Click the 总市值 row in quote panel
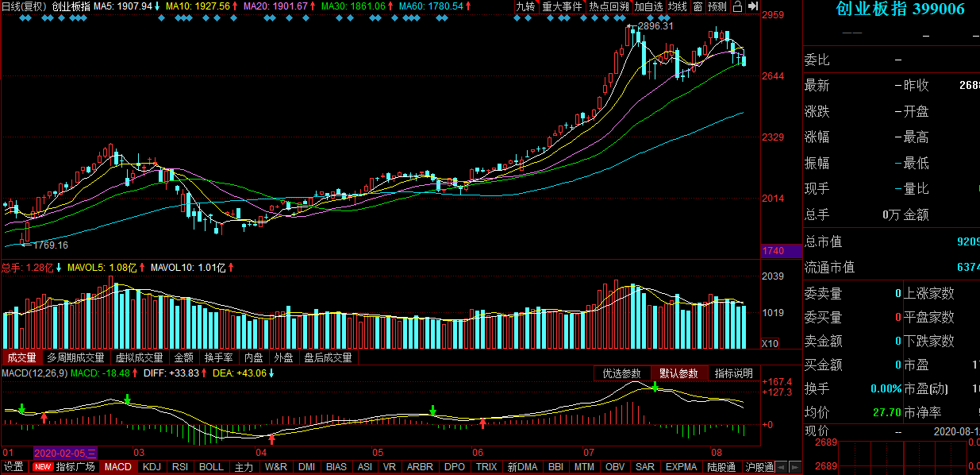980x475 pixels. [892, 241]
